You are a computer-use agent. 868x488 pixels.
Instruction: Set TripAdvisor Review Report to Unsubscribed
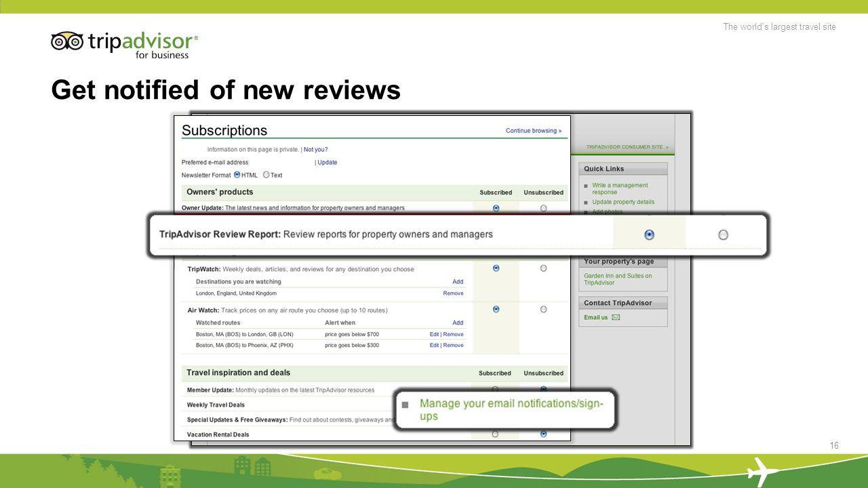click(723, 235)
